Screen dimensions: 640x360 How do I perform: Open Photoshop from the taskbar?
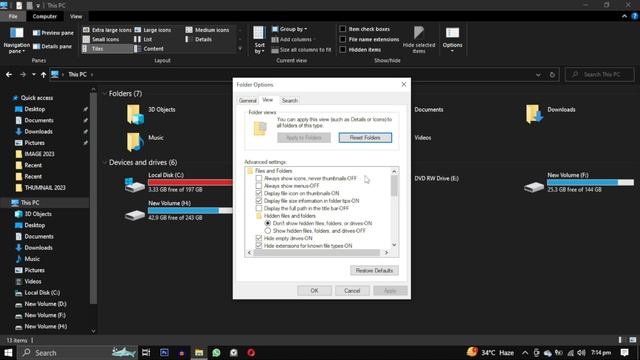click(x=164, y=353)
